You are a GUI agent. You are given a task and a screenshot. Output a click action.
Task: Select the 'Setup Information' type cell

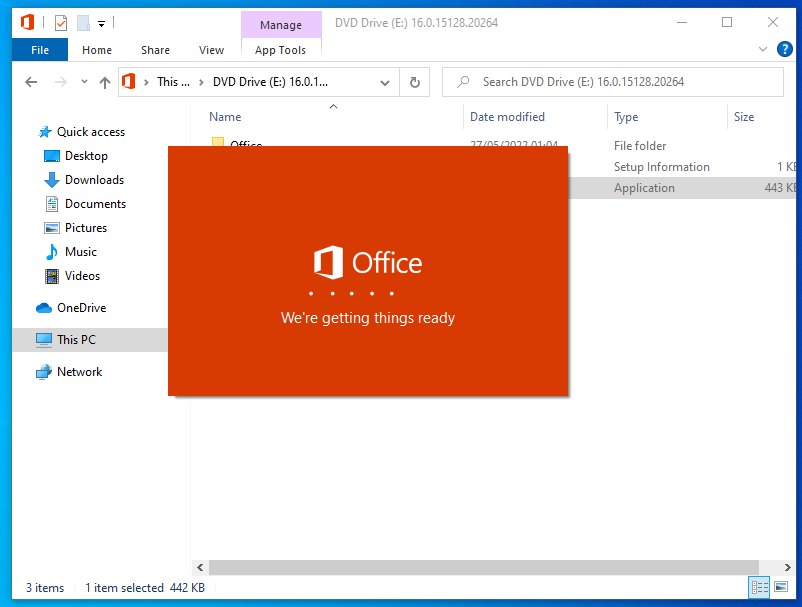661,167
